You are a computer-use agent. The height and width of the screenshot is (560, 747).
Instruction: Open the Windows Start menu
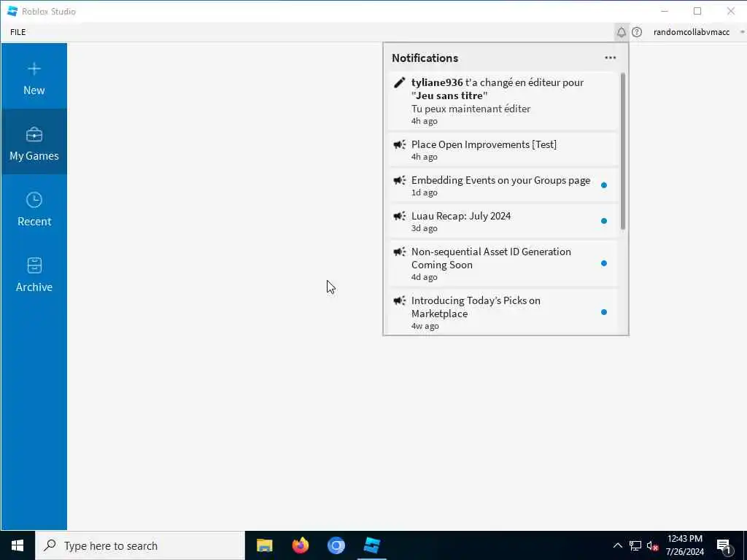click(x=18, y=545)
